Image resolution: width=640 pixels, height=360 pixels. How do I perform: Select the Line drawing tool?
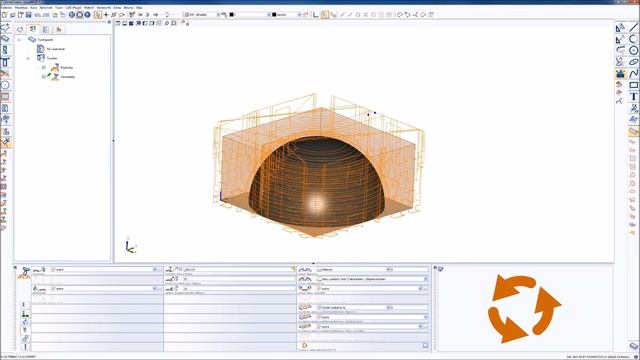click(633, 28)
